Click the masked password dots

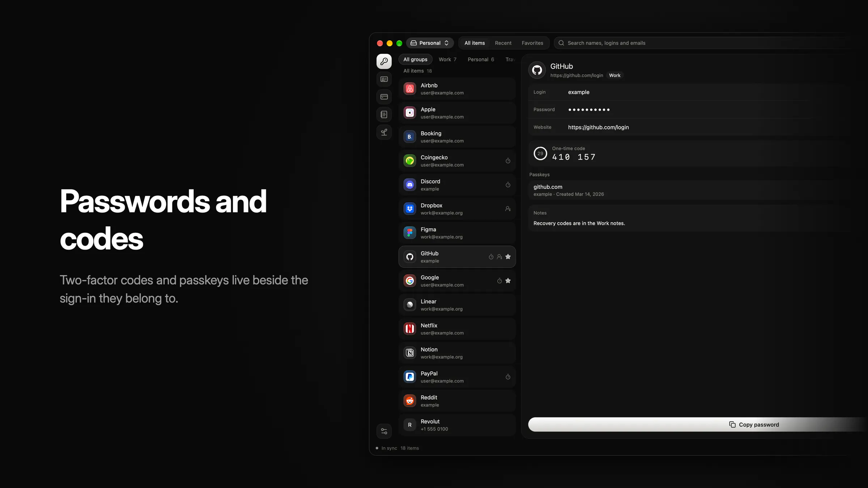click(589, 110)
